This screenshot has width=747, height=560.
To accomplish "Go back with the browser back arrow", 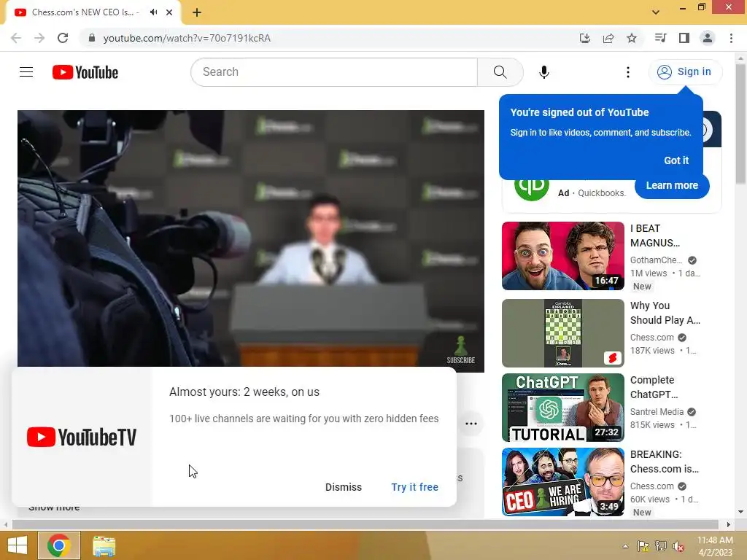I will (x=16, y=38).
